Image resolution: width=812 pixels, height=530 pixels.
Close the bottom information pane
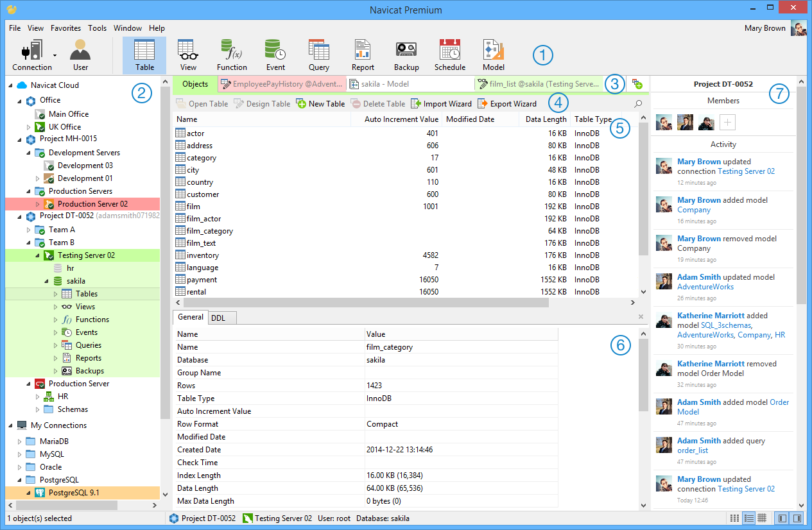[641, 317]
